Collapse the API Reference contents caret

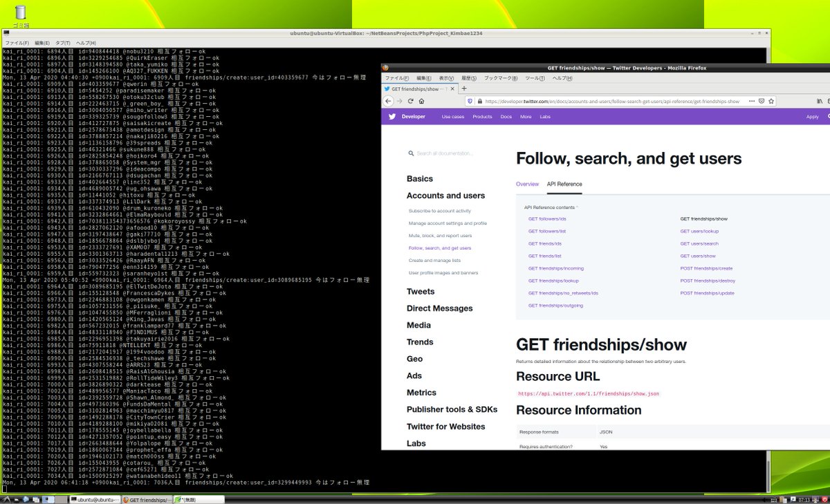[577, 207]
